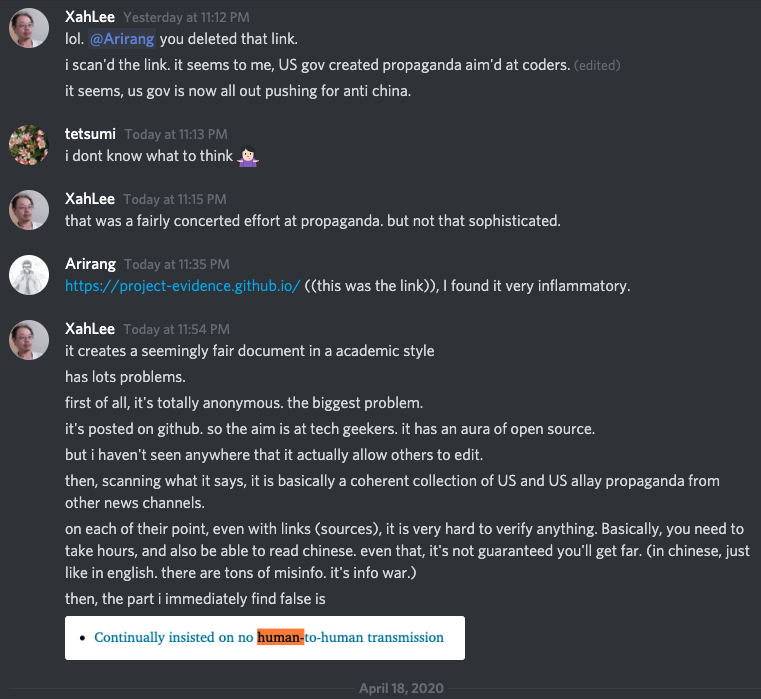Open the project-evidence.github.io link
The width and height of the screenshot is (761, 699).
[183, 286]
